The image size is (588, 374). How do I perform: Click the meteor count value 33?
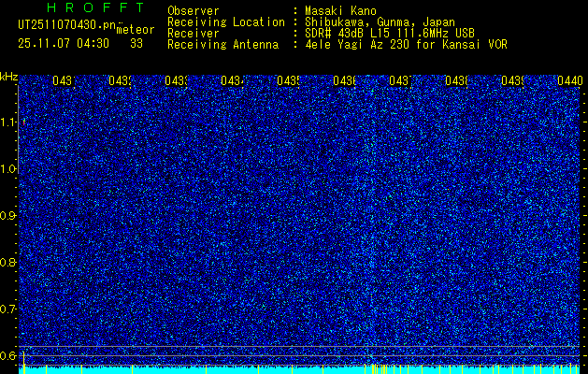[136, 44]
